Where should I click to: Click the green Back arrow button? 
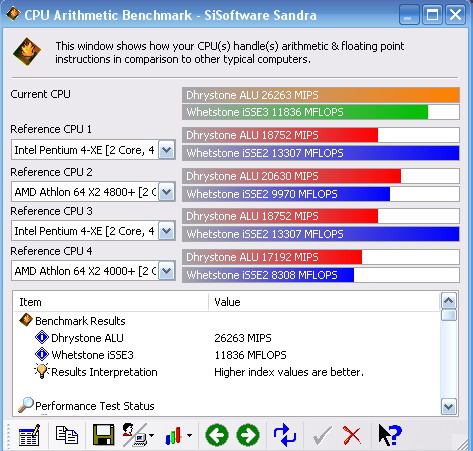[217, 435]
